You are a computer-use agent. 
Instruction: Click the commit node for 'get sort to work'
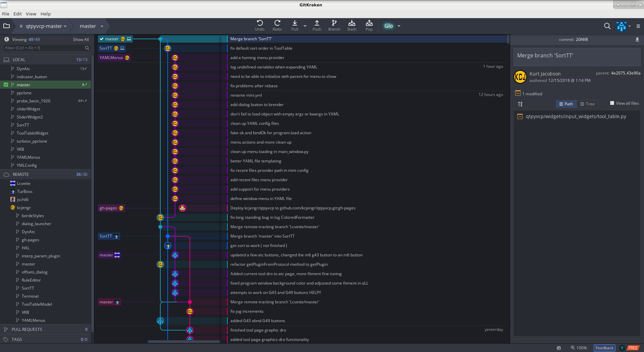click(x=168, y=246)
